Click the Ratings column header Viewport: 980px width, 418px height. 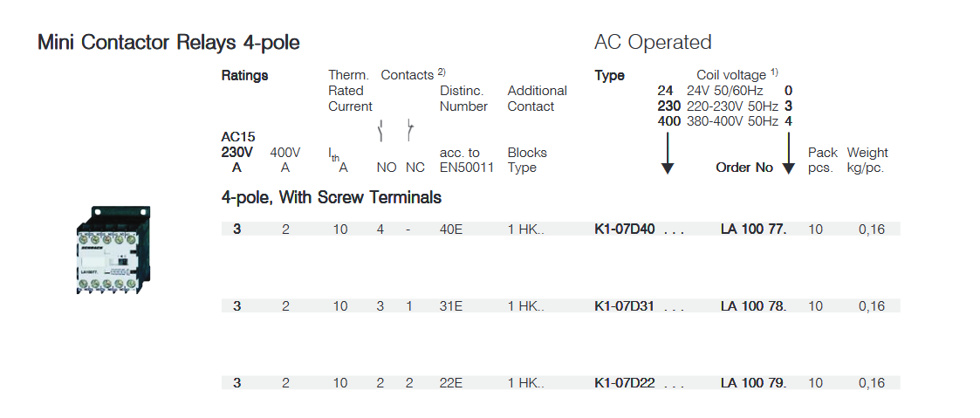tap(244, 76)
